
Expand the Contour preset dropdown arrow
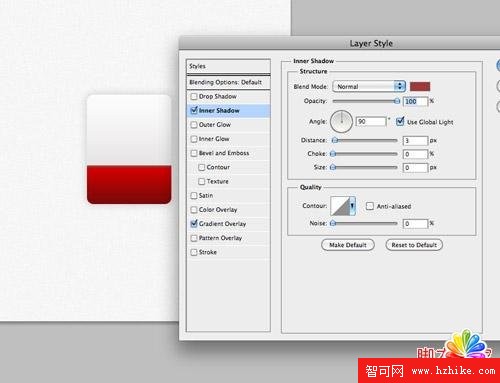pos(352,206)
